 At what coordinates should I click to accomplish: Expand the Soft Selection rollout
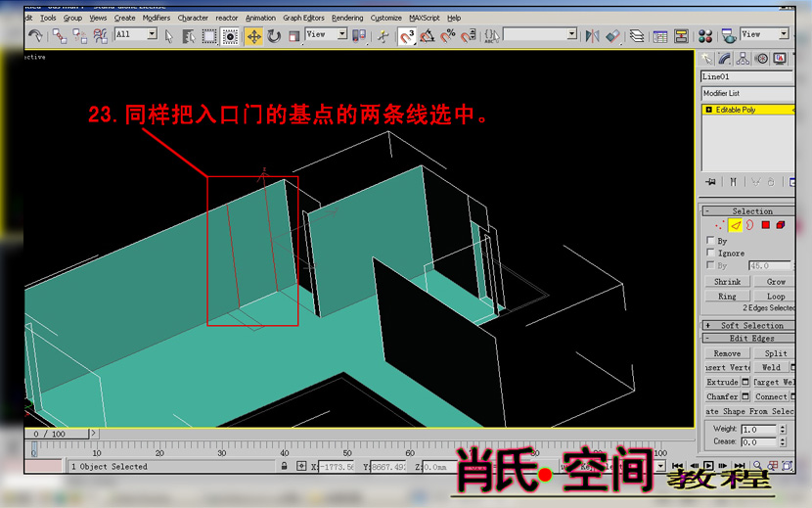pos(748,326)
